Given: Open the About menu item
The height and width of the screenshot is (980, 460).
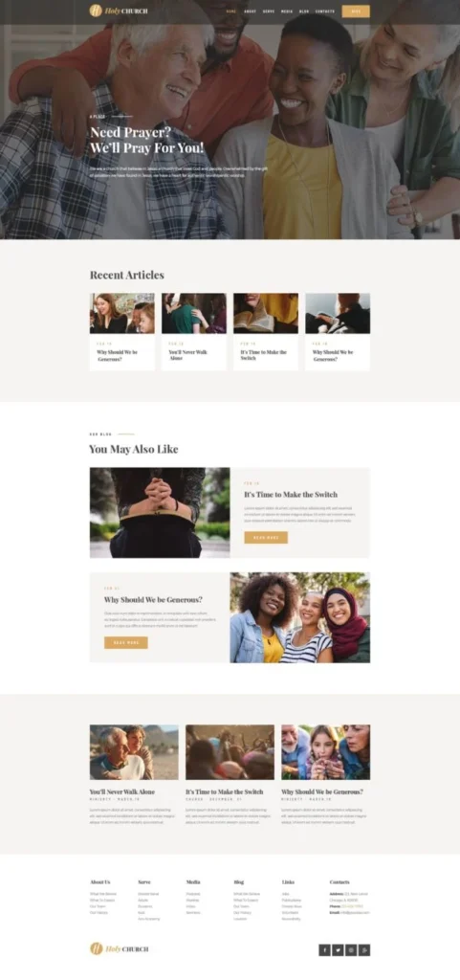Looking at the screenshot, I should tap(250, 11).
